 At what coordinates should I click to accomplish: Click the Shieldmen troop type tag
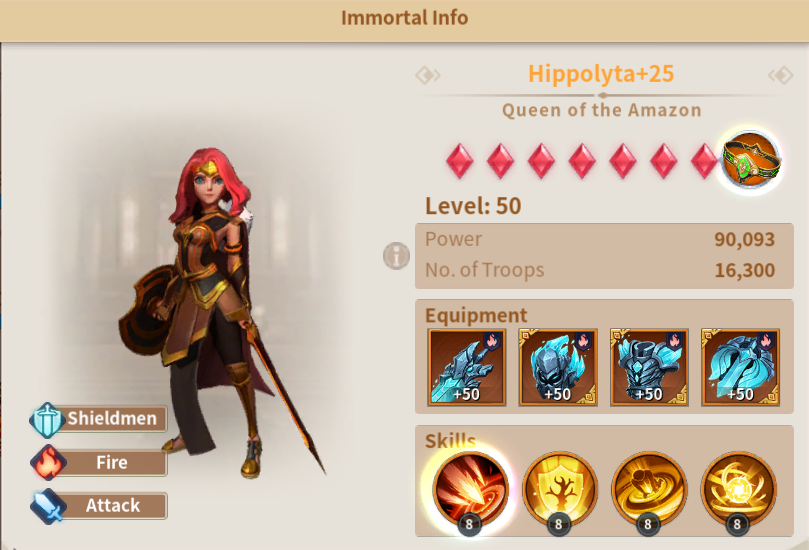tap(99, 419)
